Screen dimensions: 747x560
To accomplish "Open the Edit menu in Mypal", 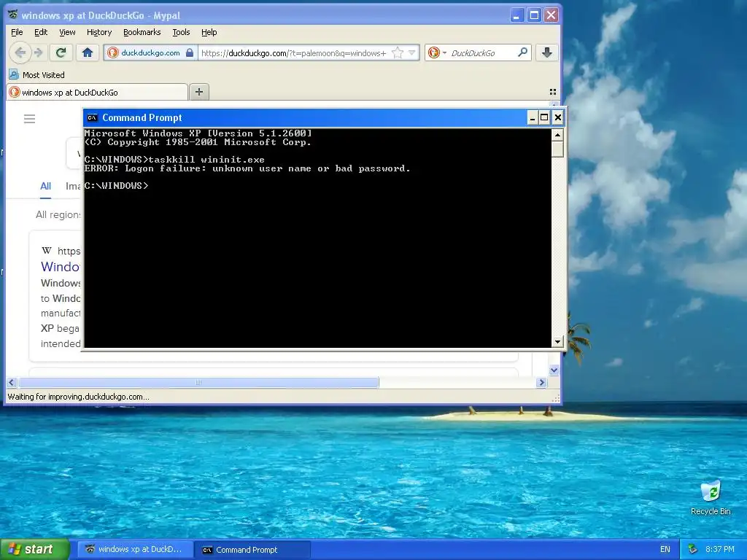I will click(41, 32).
